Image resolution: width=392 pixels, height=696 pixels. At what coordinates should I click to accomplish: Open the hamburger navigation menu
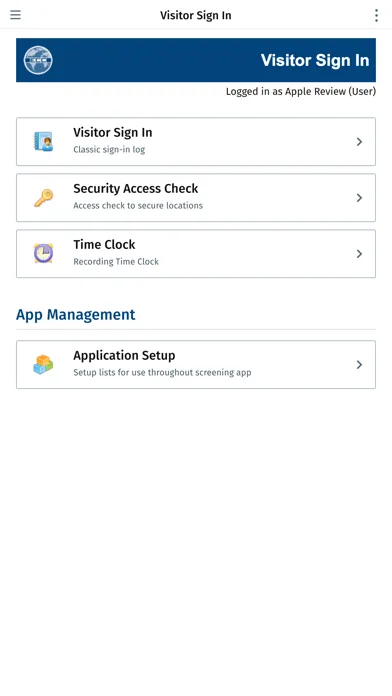click(x=16, y=15)
